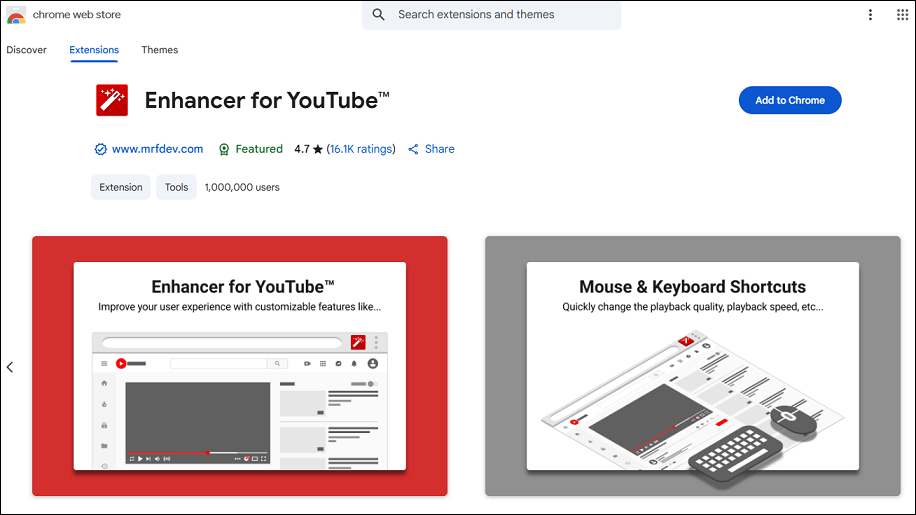Open the Enhancer for YouTube red screenshot

240,366
